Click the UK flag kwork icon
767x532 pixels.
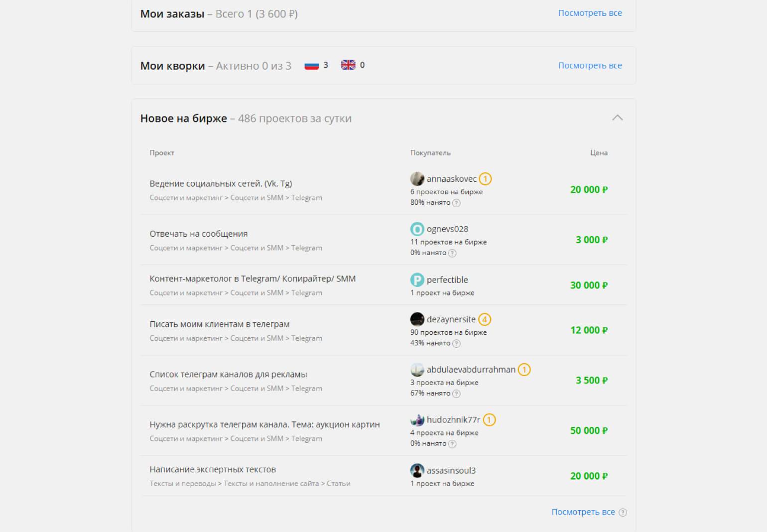tap(348, 65)
